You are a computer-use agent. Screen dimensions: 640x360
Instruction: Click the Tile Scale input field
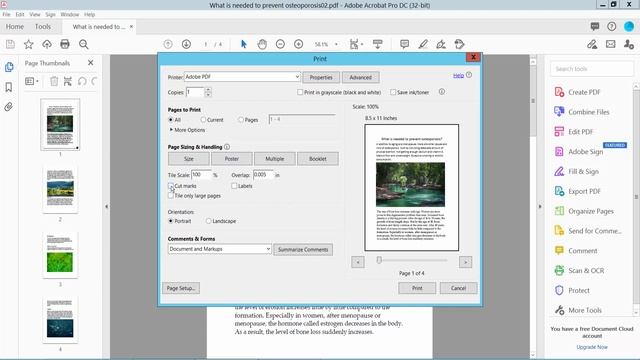pyautogui.click(x=201, y=175)
